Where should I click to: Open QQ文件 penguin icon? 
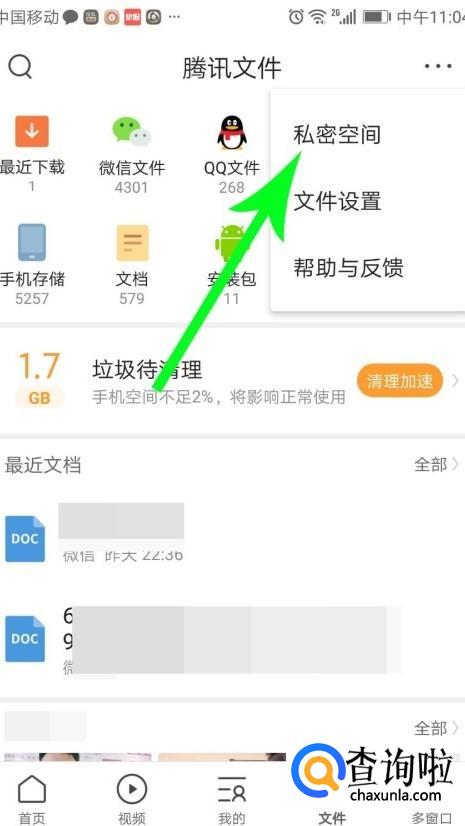232,132
